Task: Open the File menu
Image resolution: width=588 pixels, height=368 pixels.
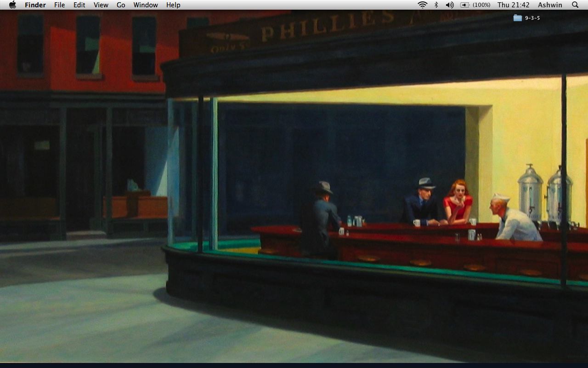Action: [x=59, y=5]
